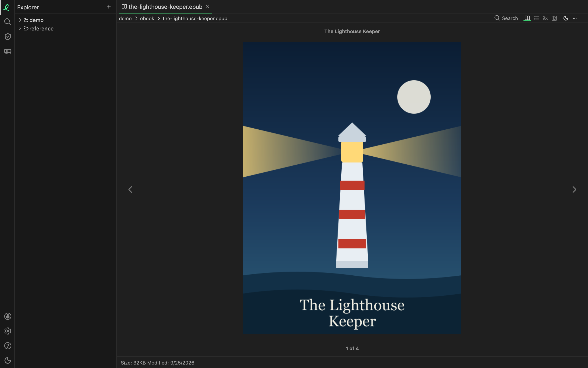This screenshot has height=368, width=588.
Task: Toggle the moon theme icon at sidebar bottom
Action: (8, 360)
